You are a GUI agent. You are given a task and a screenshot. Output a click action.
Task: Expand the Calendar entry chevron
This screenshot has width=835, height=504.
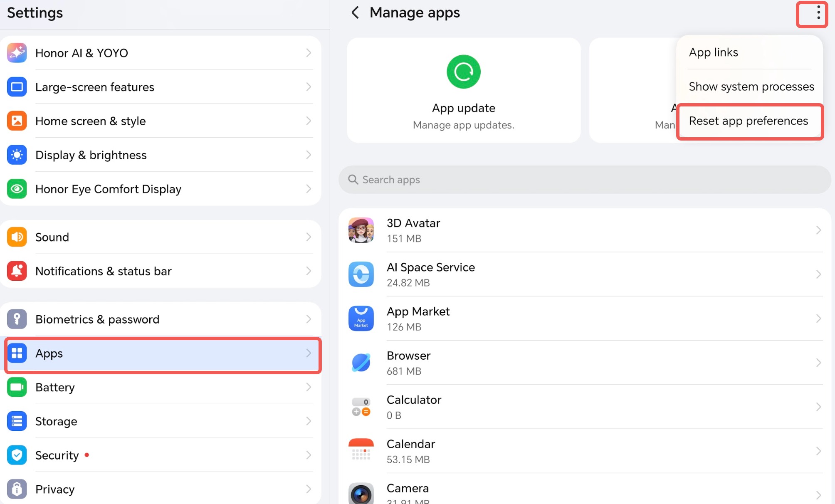818,451
